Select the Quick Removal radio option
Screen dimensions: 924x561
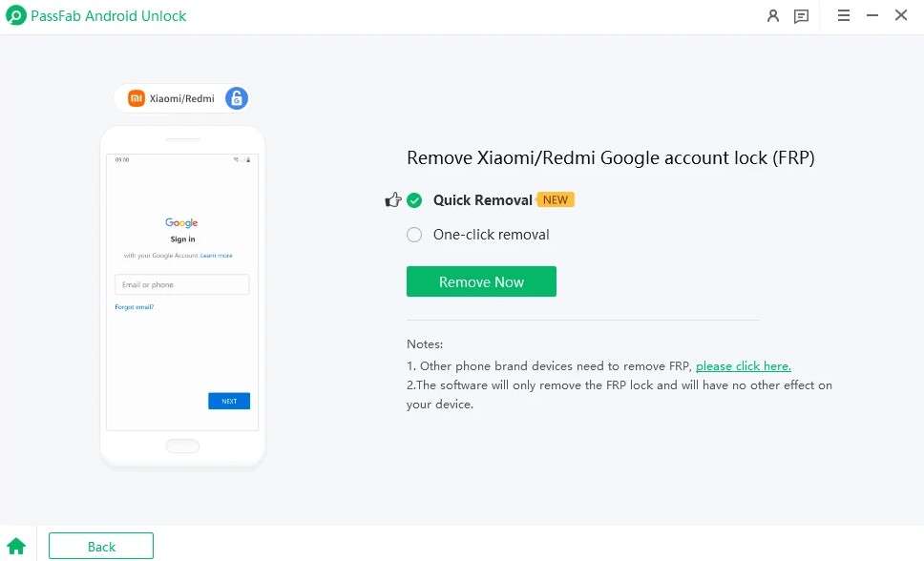pos(414,200)
